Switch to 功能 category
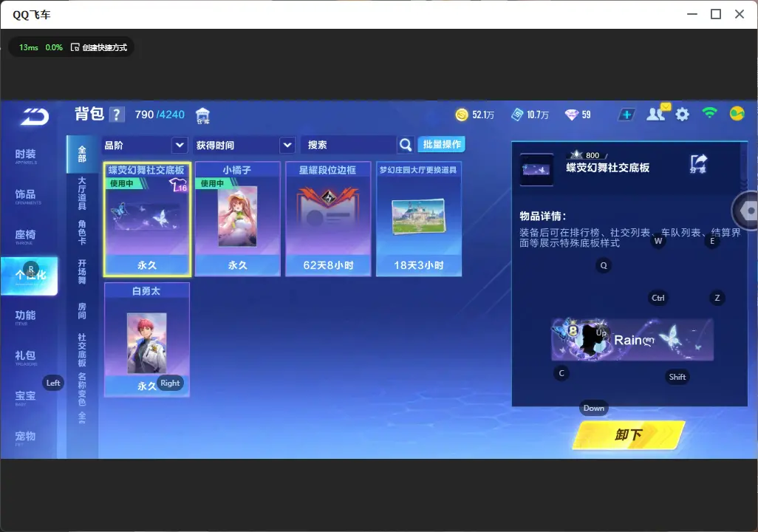This screenshot has width=758, height=532. pyautogui.click(x=26, y=317)
